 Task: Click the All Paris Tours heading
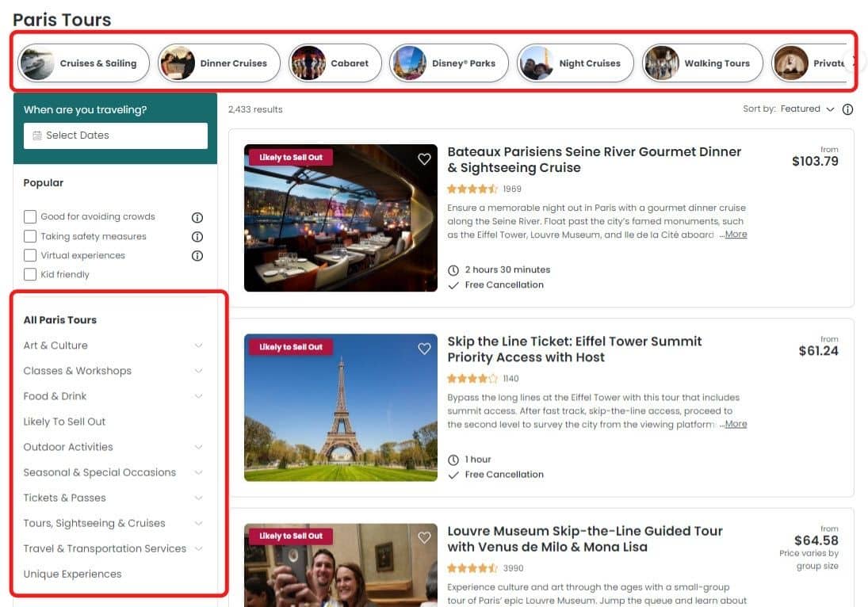coord(59,320)
